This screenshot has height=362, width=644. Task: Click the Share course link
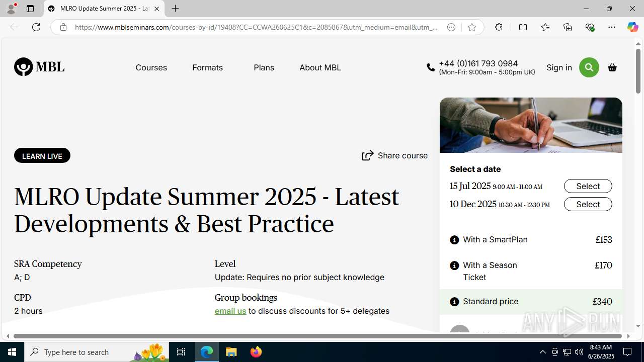pos(394,155)
